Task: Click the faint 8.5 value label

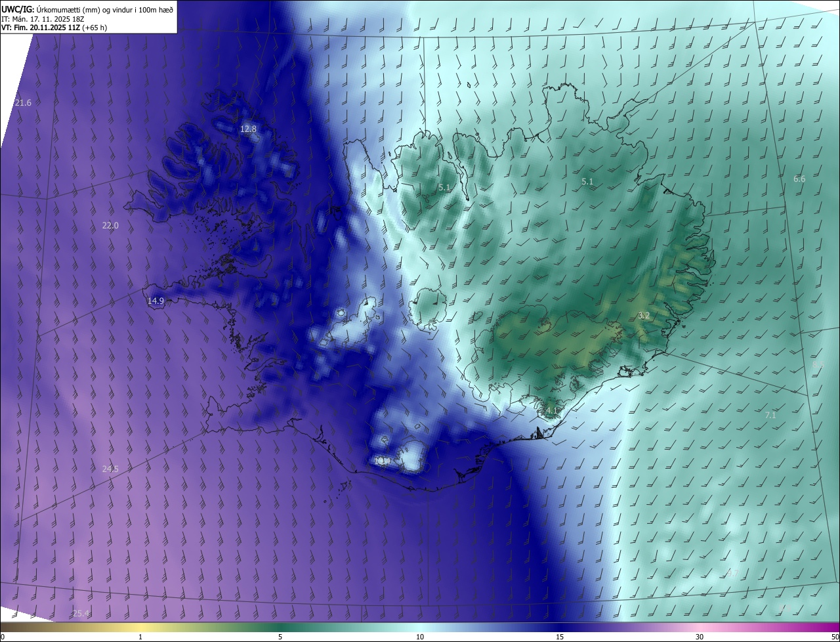Action: point(818,364)
